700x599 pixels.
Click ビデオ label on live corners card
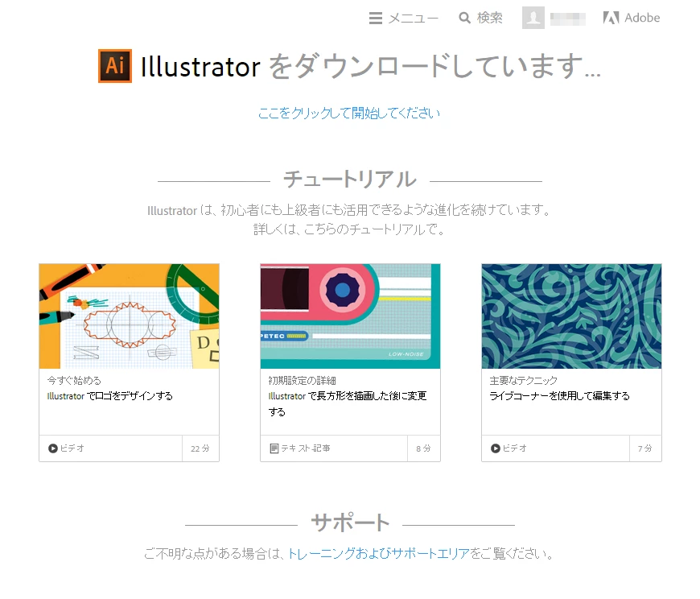(514, 448)
